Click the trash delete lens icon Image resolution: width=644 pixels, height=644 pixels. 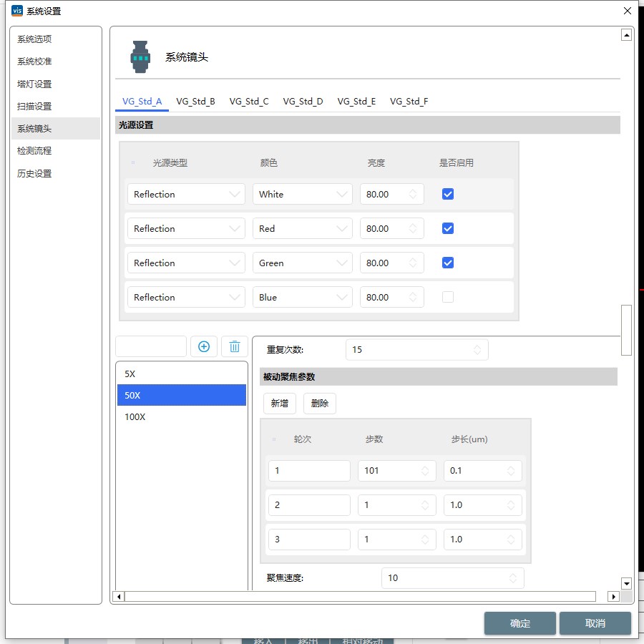pos(234,346)
